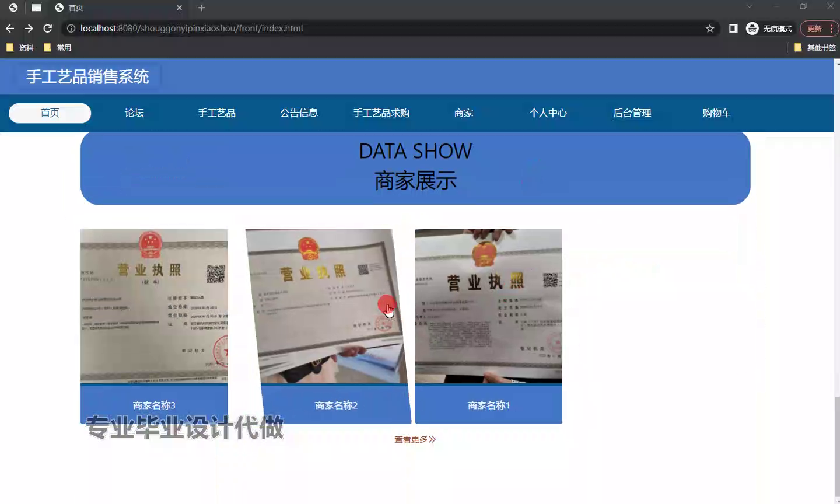The width and height of the screenshot is (840, 504).
Task: Open 商家名称3 license thumbnail
Action: pyautogui.click(x=154, y=306)
